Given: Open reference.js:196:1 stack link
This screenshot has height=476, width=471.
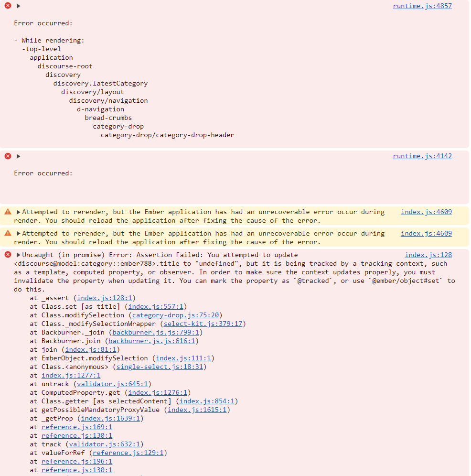Looking at the screenshot, I should pos(77,462).
